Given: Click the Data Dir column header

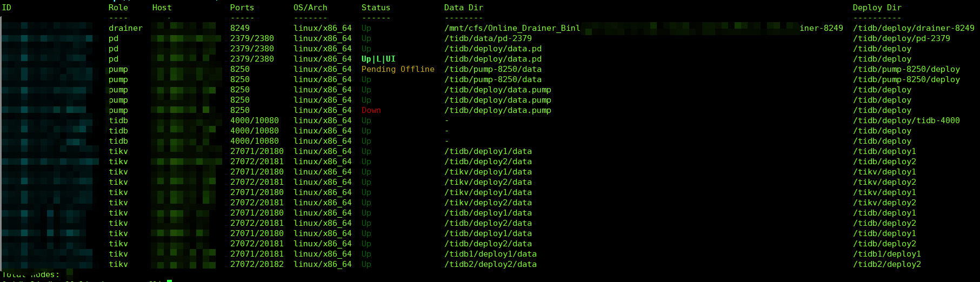Looking at the screenshot, I should coord(463,8).
